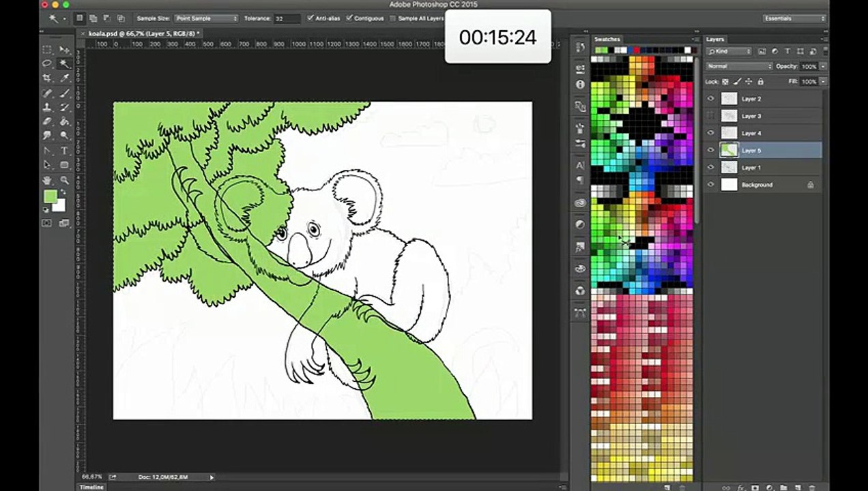Toggle Quick Mask mode

(47, 222)
